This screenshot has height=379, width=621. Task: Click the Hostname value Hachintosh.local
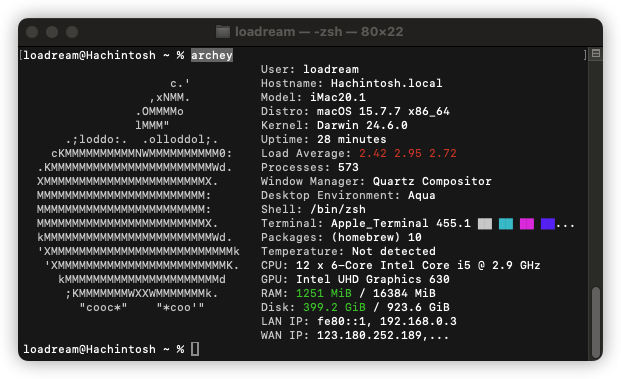click(x=387, y=83)
